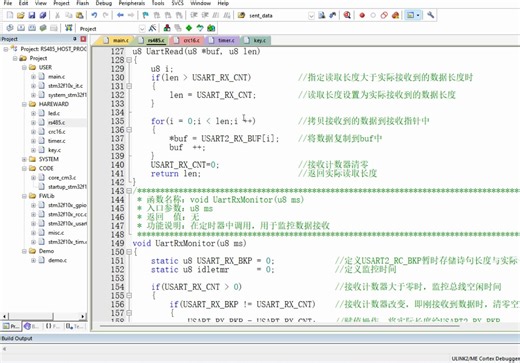Switch to the main.c editor tab
Viewport: 520px width, 363px height.
click(x=116, y=40)
